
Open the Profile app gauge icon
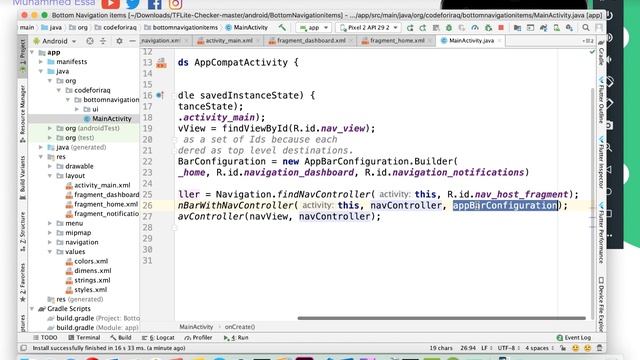tap(475, 28)
